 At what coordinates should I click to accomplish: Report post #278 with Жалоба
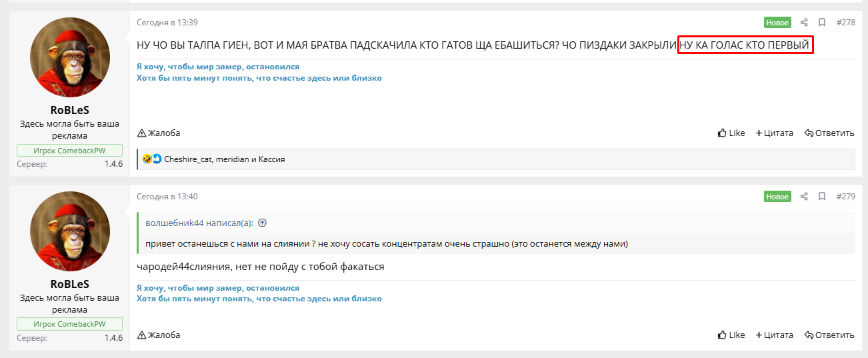[159, 133]
